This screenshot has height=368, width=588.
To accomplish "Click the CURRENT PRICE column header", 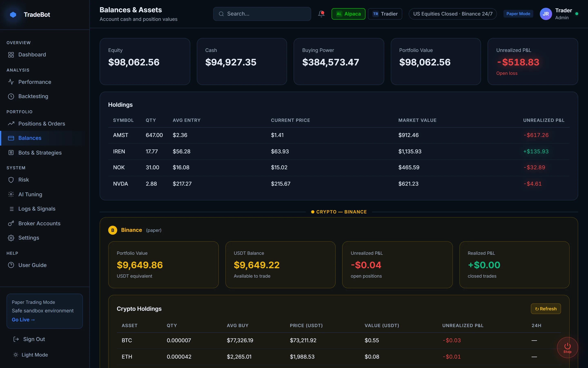I will coord(290,120).
